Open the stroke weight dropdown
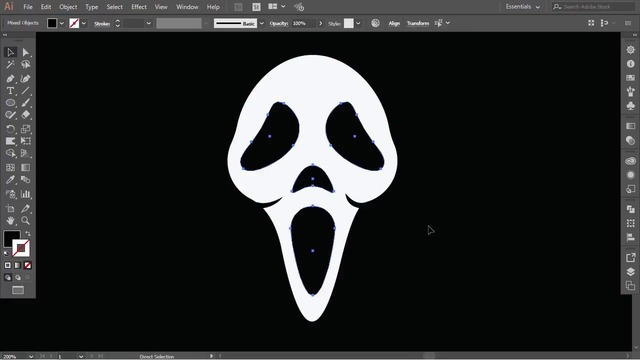The height and width of the screenshot is (360, 640). (x=149, y=23)
